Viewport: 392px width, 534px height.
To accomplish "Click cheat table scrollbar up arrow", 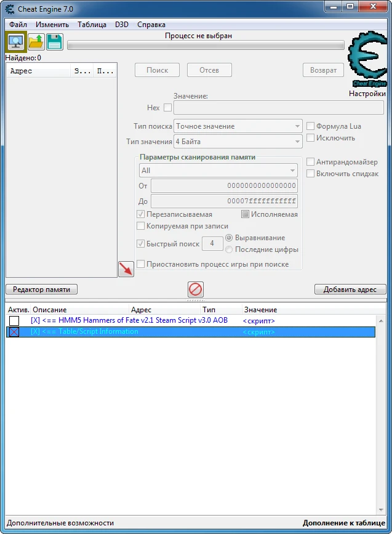I will click(x=381, y=321).
